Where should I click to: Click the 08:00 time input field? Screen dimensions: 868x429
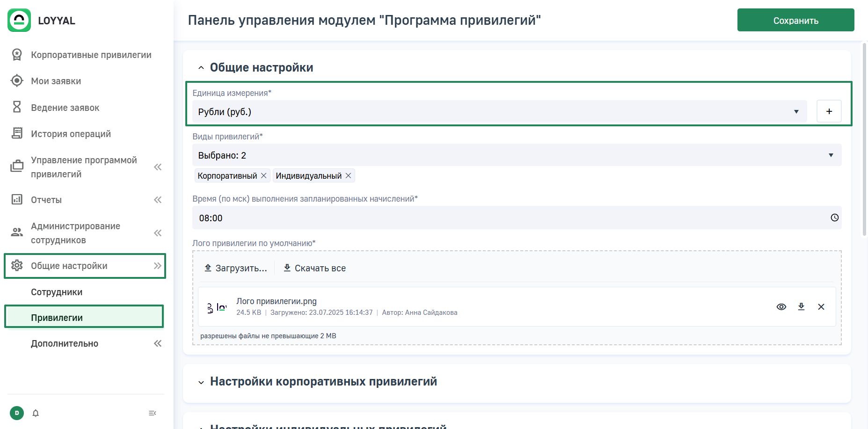click(510, 218)
